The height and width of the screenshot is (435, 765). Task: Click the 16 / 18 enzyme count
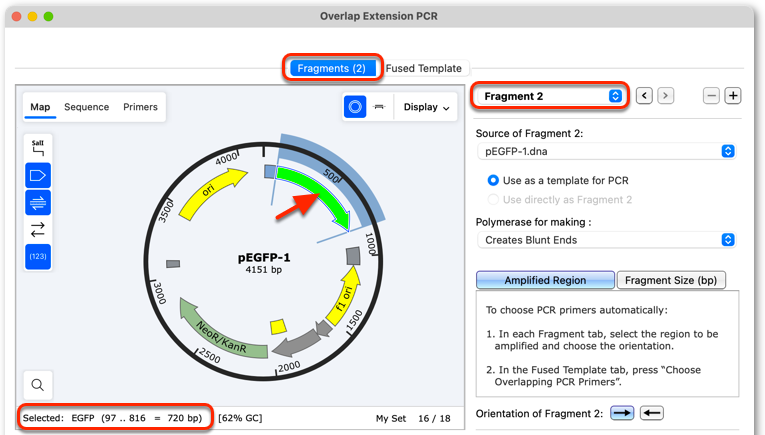click(x=434, y=418)
